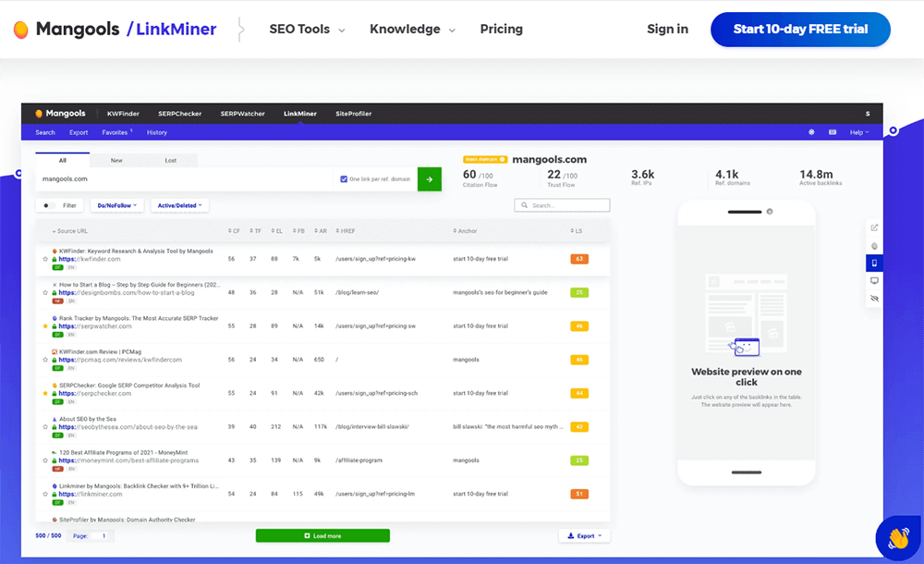Favorite star for linkminer.com row

45,495
